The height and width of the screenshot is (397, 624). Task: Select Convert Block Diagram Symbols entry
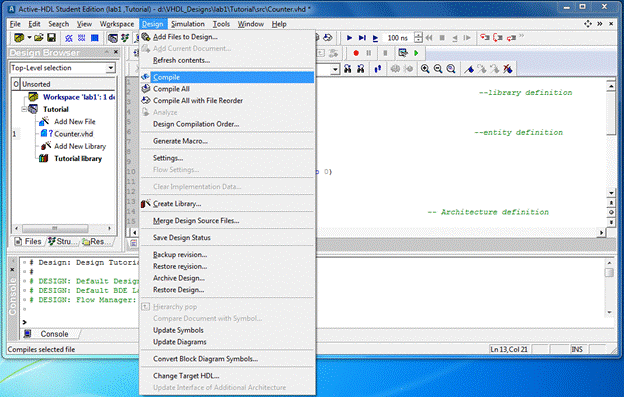pyautogui.click(x=227, y=359)
